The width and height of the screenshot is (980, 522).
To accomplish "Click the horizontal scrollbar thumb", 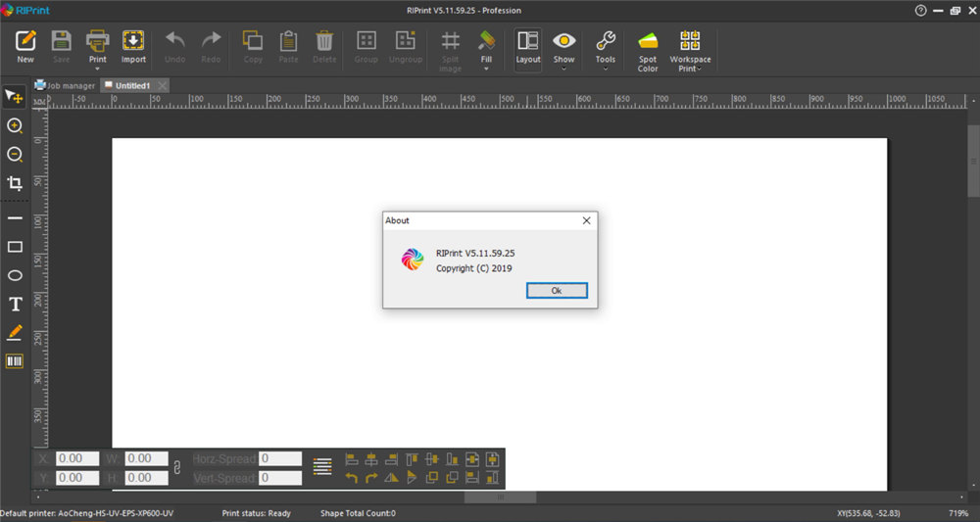I will 500,498.
